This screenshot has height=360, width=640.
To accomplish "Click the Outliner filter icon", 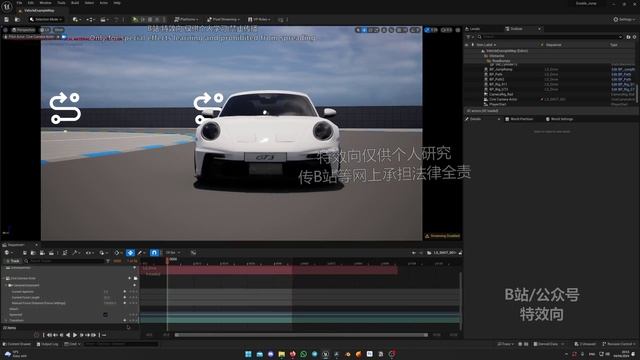I will tap(468, 37).
